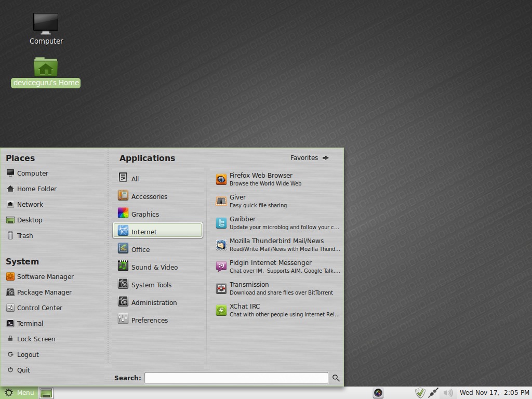Click the search magnifier icon
Viewport: 532px width, 399px height.
(x=336, y=378)
